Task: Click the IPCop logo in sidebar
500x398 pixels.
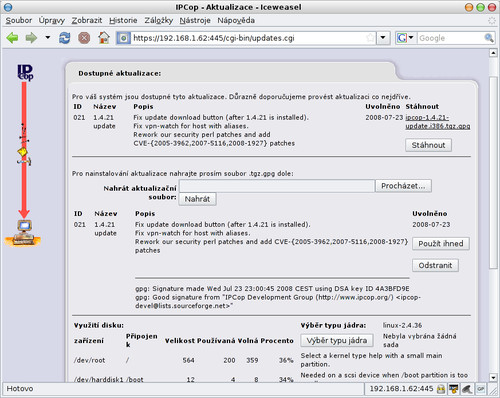Action: point(25,72)
